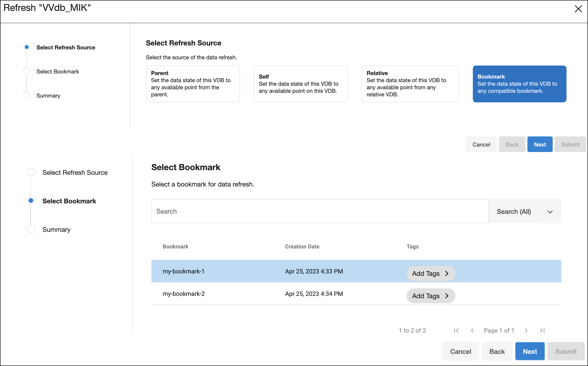The width and height of the screenshot is (588, 366).
Task: Close the Refresh VVdb_MIK dialog
Action: tap(578, 9)
